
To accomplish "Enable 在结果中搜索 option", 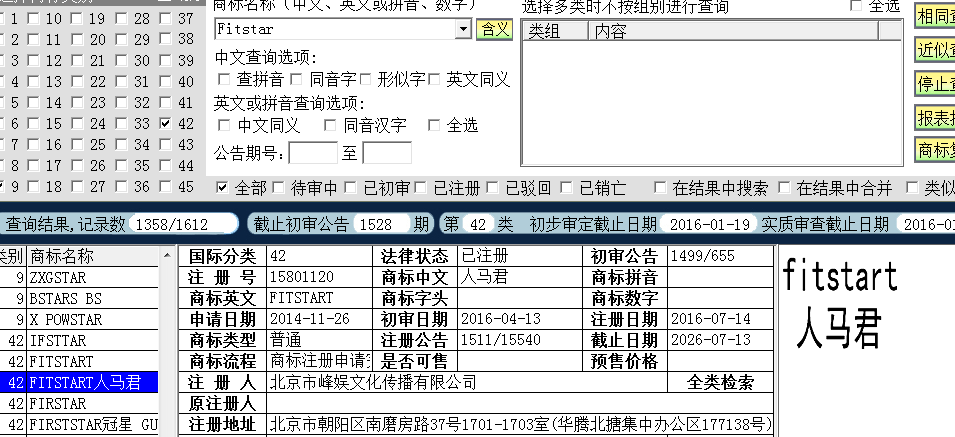I will [660, 187].
